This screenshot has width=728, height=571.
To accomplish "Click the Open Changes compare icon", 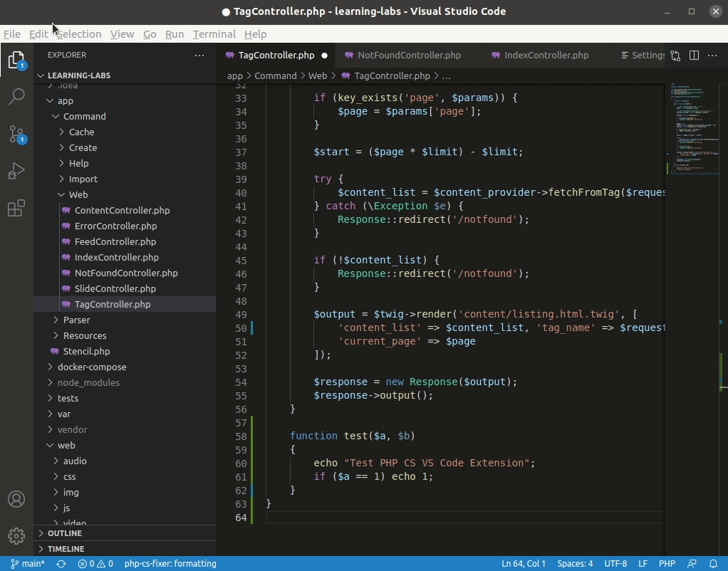I will point(675,55).
